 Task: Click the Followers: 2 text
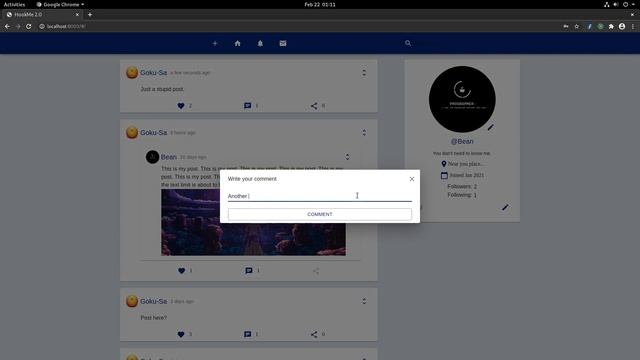462,187
